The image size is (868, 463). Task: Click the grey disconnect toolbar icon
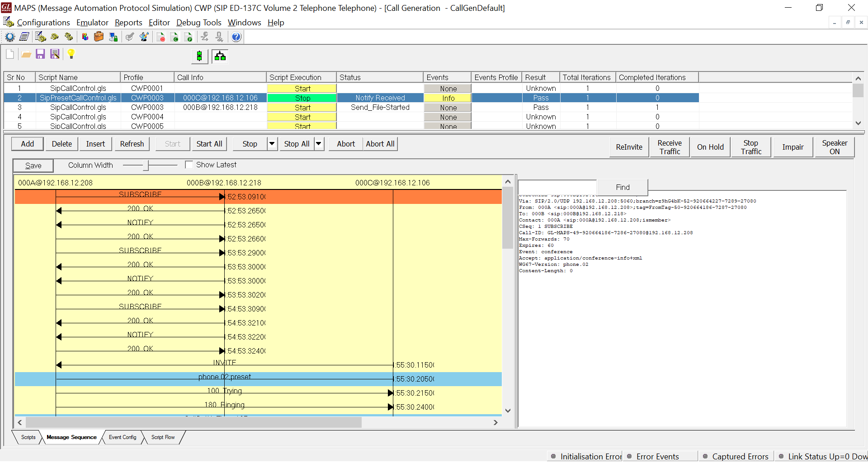(x=219, y=37)
